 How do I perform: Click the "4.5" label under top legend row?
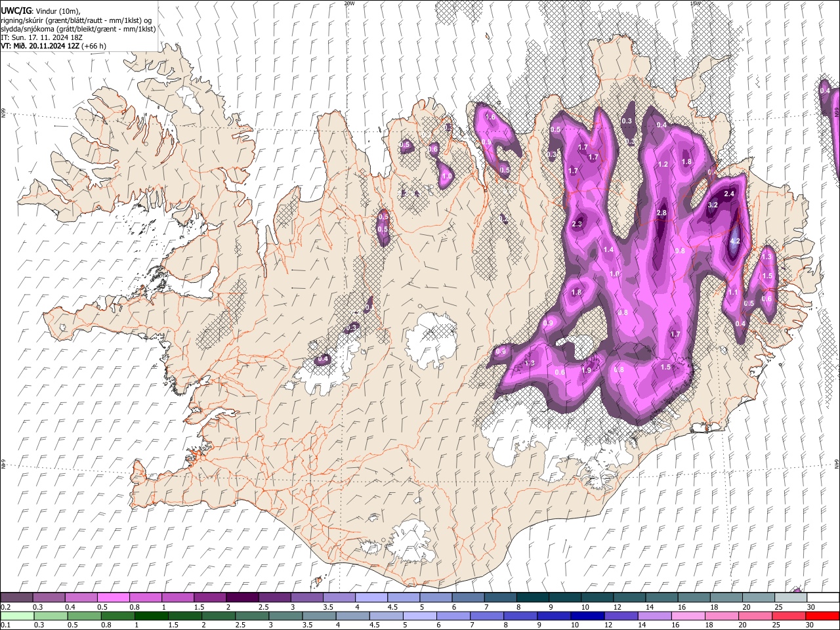click(x=392, y=607)
